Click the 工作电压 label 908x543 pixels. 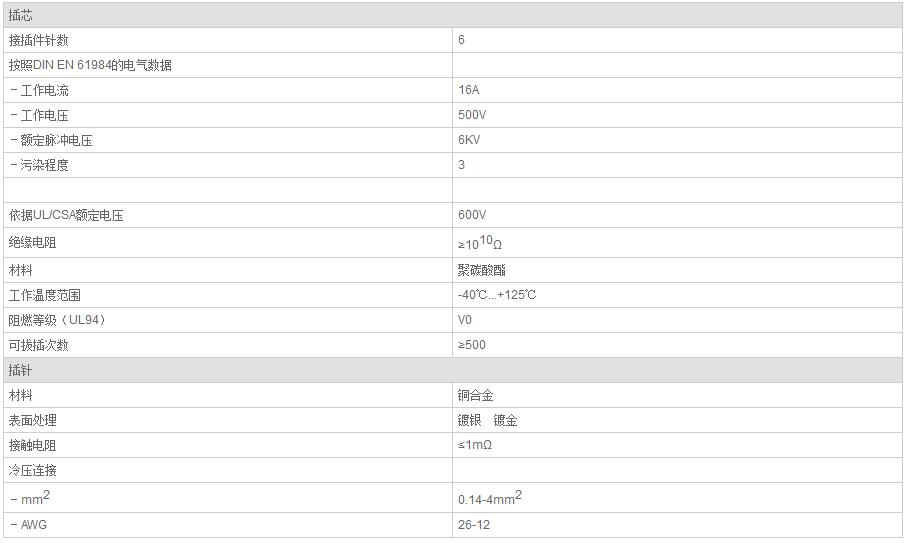pos(44,115)
